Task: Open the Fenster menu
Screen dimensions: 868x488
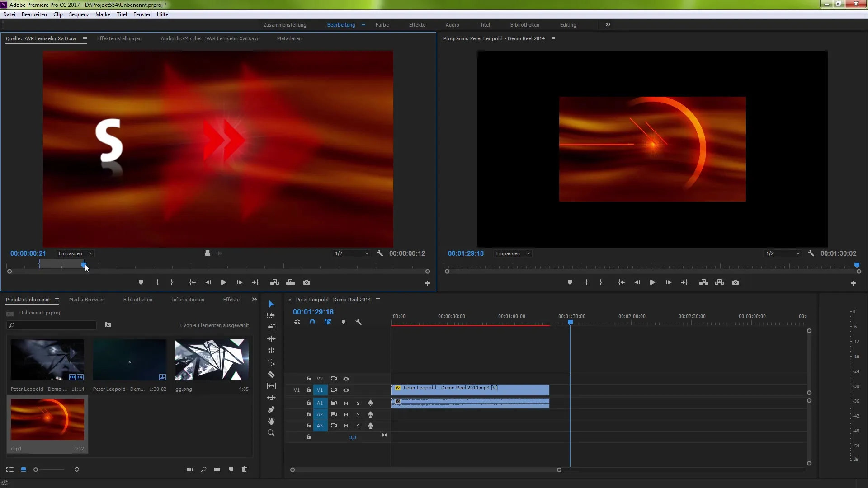Action: [x=142, y=14]
